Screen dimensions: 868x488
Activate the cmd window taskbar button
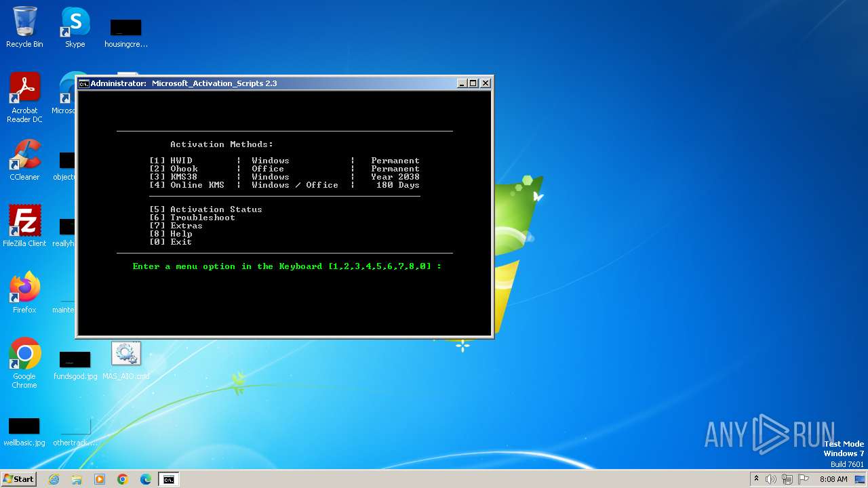tap(169, 479)
